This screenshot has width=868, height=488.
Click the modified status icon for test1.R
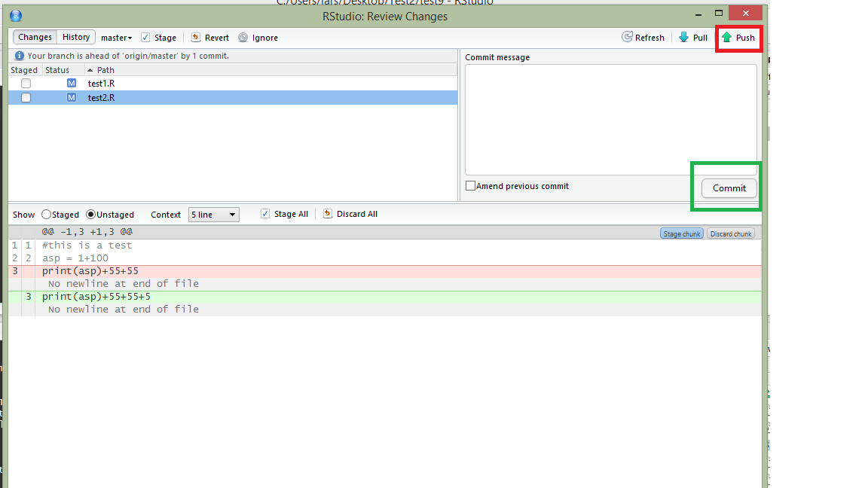pos(72,83)
